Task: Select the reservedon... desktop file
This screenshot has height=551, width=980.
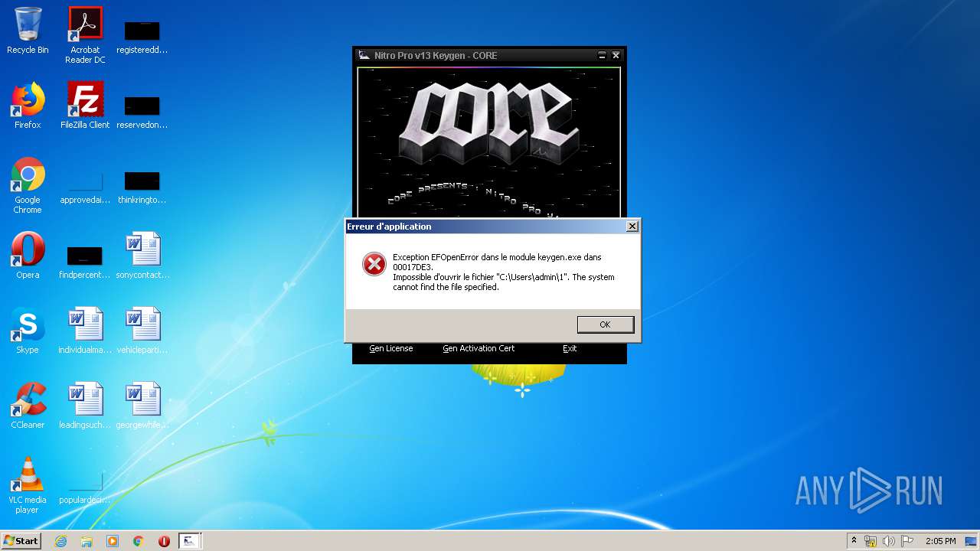Action: [x=142, y=112]
